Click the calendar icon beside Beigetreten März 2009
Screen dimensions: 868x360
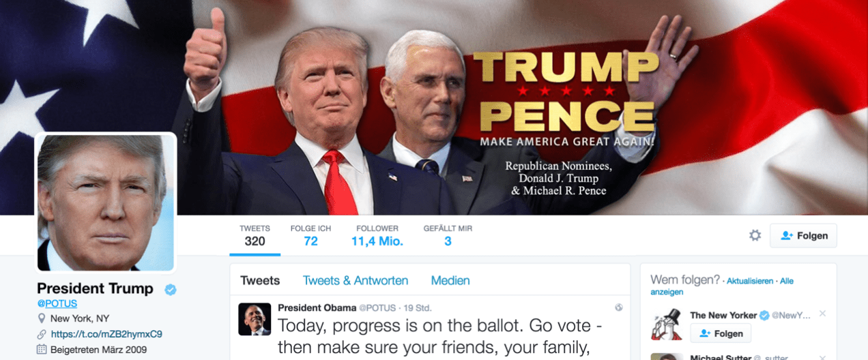coord(42,350)
